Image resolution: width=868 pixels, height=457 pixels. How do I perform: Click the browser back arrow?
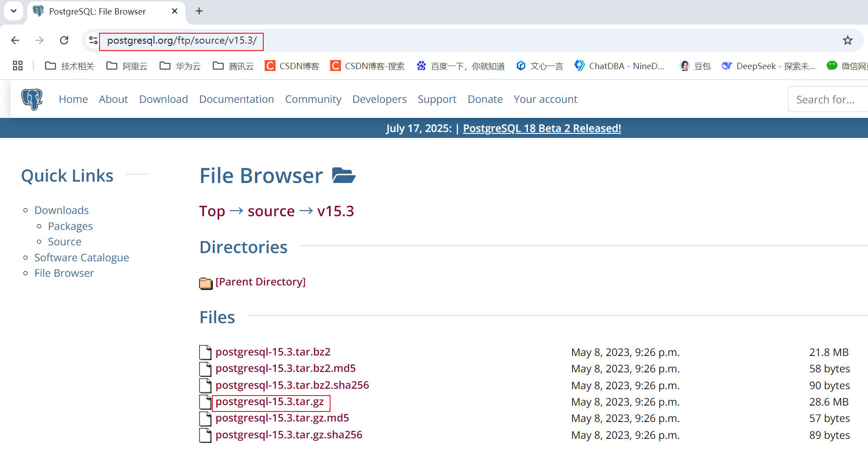point(15,41)
